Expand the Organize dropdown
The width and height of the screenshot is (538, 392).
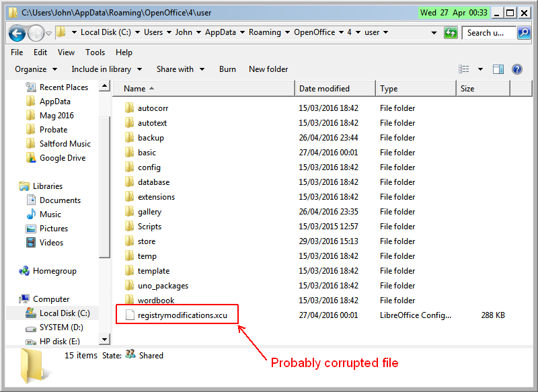[x=36, y=69]
